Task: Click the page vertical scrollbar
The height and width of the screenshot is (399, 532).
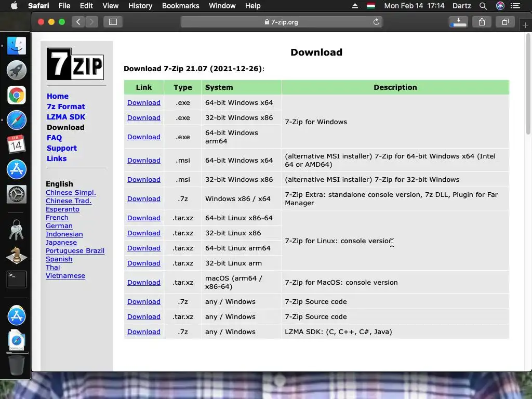Action: click(x=528, y=85)
